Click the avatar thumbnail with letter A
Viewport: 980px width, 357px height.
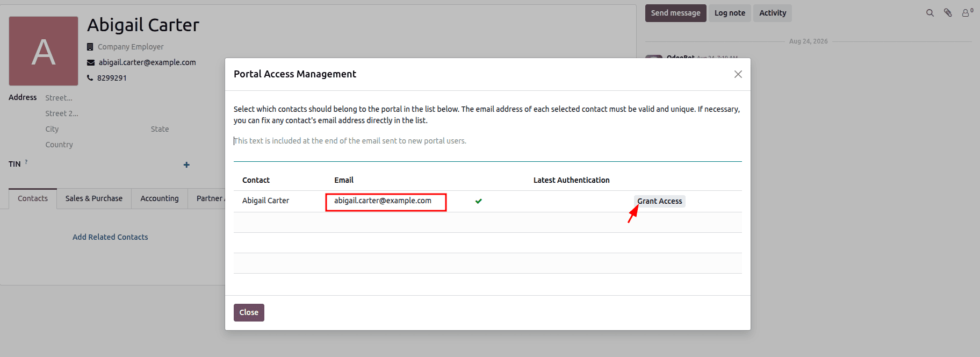[x=44, y=51]
